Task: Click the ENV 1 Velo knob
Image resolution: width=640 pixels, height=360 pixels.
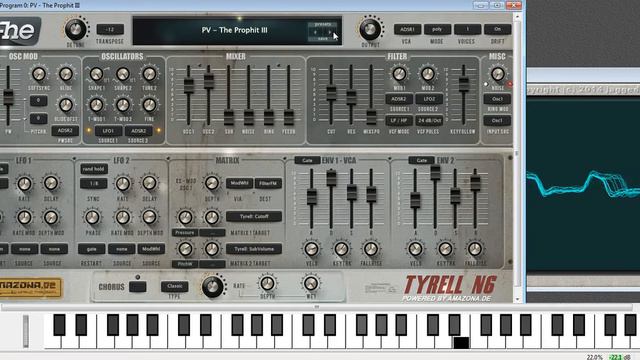Action: (x=311, y=249)
